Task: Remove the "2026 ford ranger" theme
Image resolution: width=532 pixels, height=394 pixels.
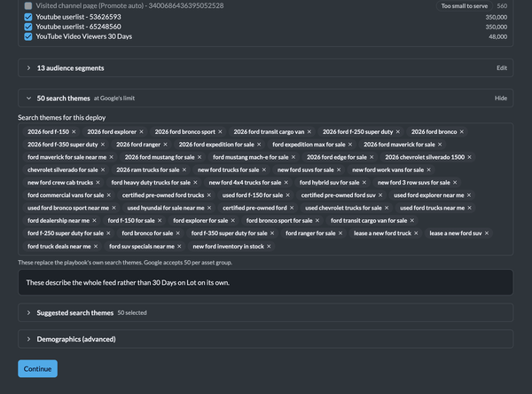Action: [165, 145]
